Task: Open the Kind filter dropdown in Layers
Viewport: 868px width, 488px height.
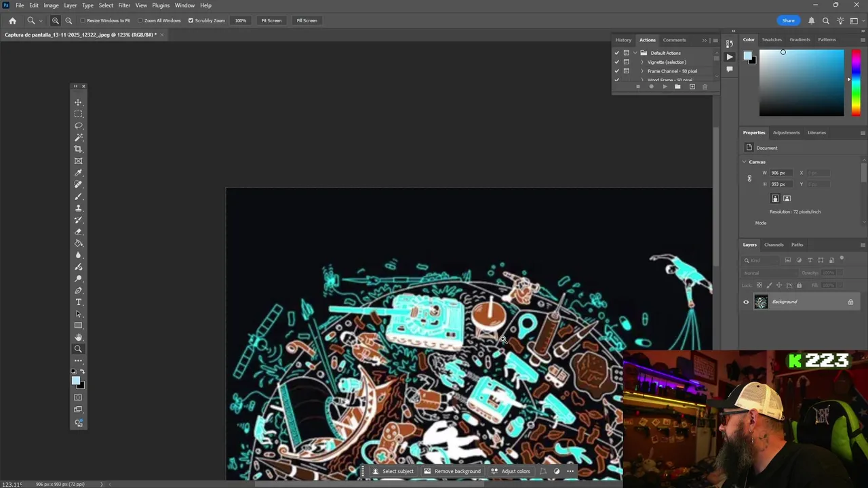Action: [x=761, y=260]
